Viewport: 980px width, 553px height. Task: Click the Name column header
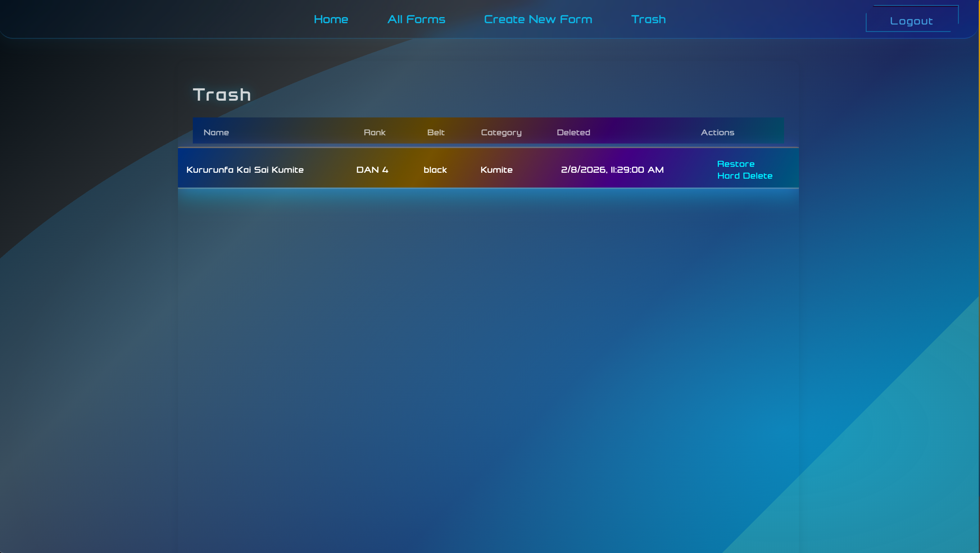(216, 132)
